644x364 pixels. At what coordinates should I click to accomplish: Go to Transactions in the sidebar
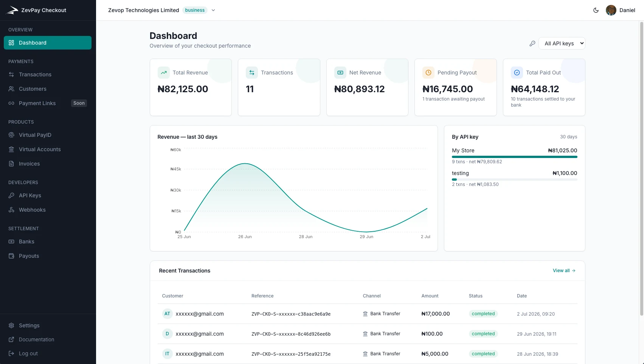point(48,74)
